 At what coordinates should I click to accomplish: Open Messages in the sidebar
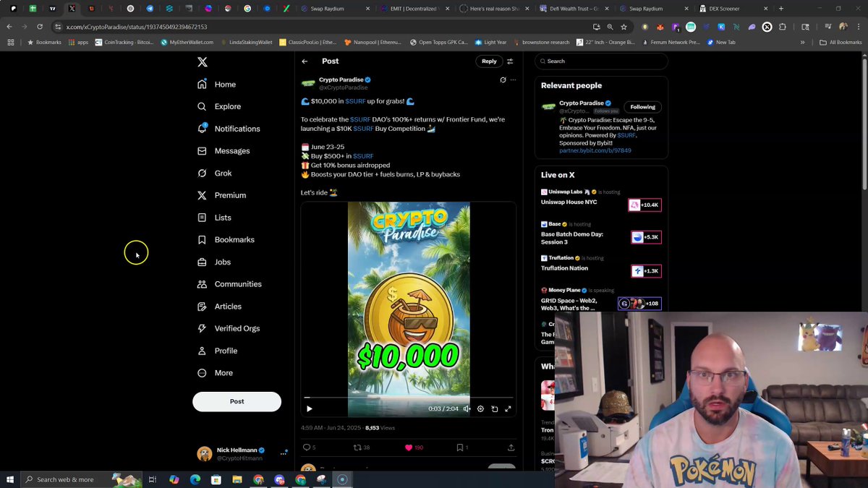point(223,151)
